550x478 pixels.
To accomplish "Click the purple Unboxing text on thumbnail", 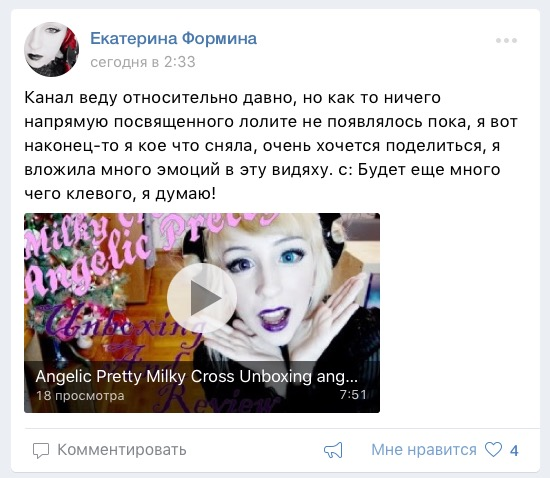I will 119,321.
